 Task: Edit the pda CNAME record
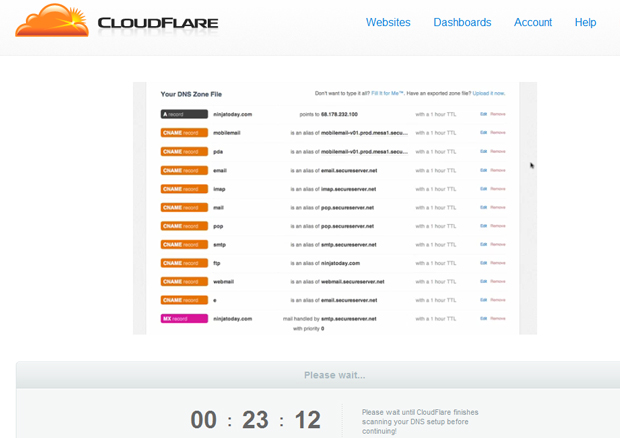(x=483, y=151)
